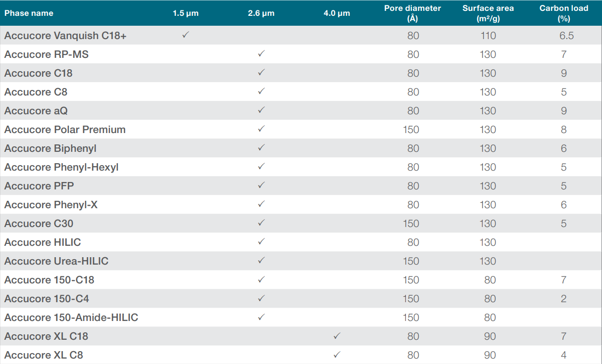Select the 'Accucore Polar Premium' phase name
The height and width of the screenshot is (364, 602).
tap(65, 130)
